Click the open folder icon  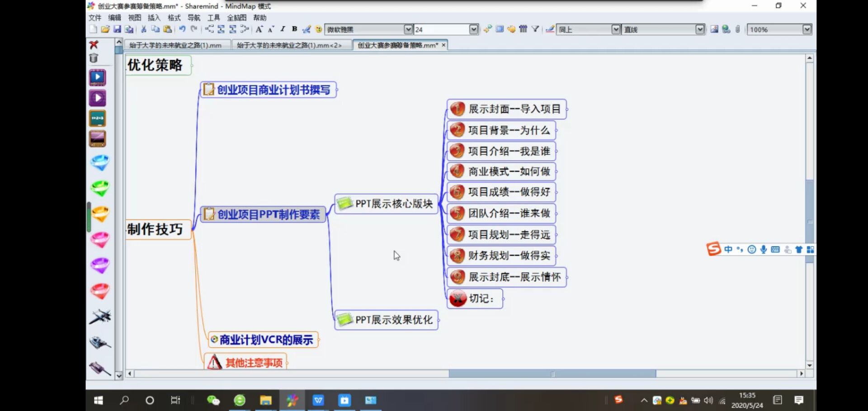tap(105, 29)
